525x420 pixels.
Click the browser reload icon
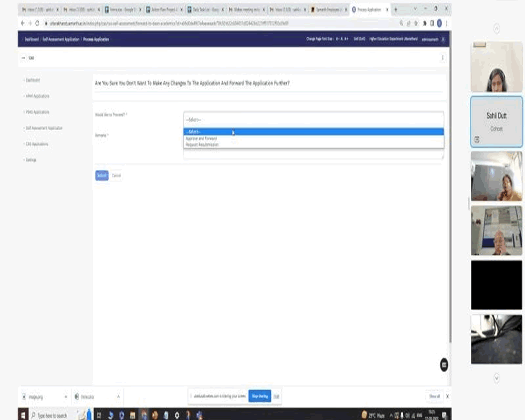37,23
